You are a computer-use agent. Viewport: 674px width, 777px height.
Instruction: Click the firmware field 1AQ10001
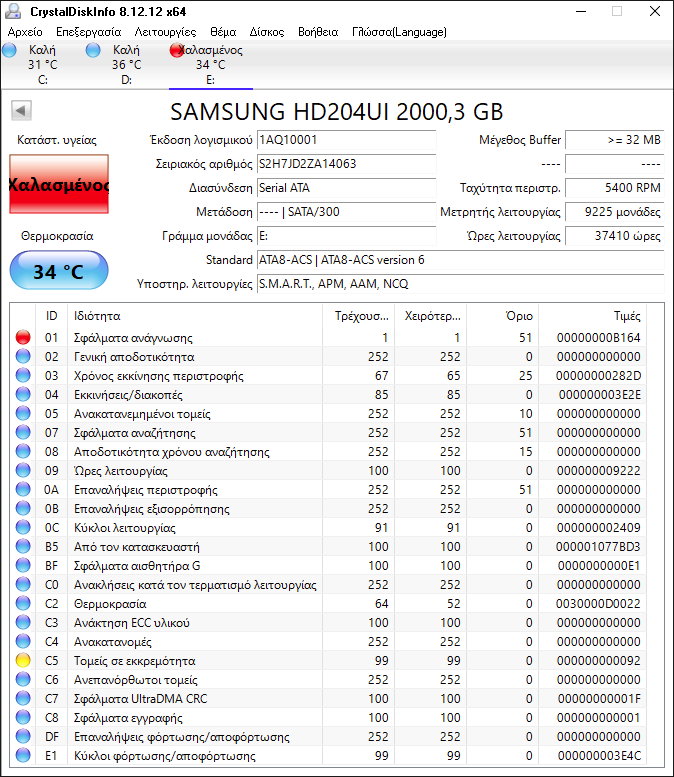click(x=346, y=140)
